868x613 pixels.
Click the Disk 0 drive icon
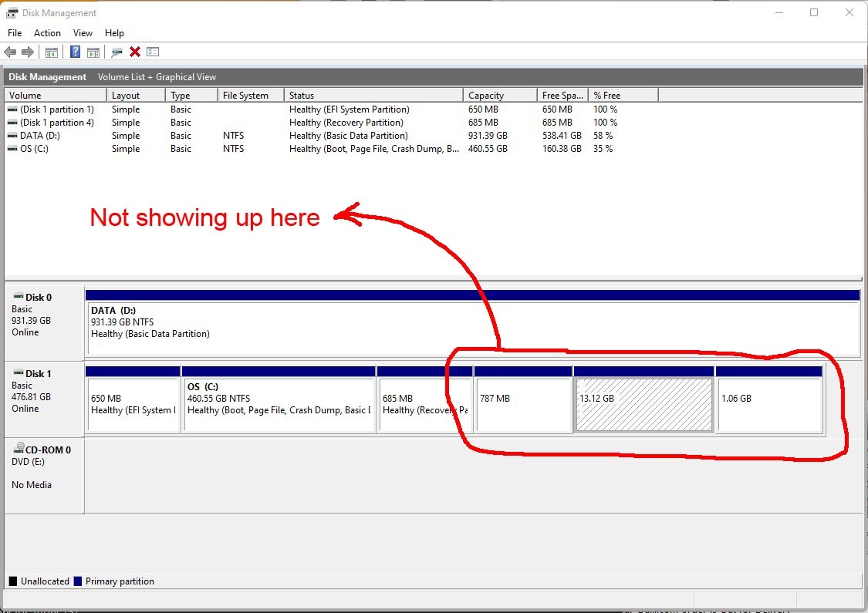(x=19, y=297)
